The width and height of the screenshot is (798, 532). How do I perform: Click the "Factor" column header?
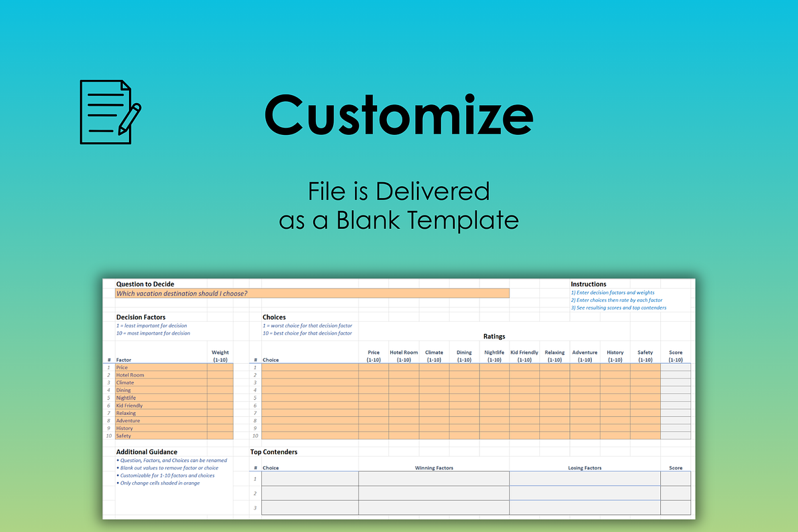click(124, 360)
